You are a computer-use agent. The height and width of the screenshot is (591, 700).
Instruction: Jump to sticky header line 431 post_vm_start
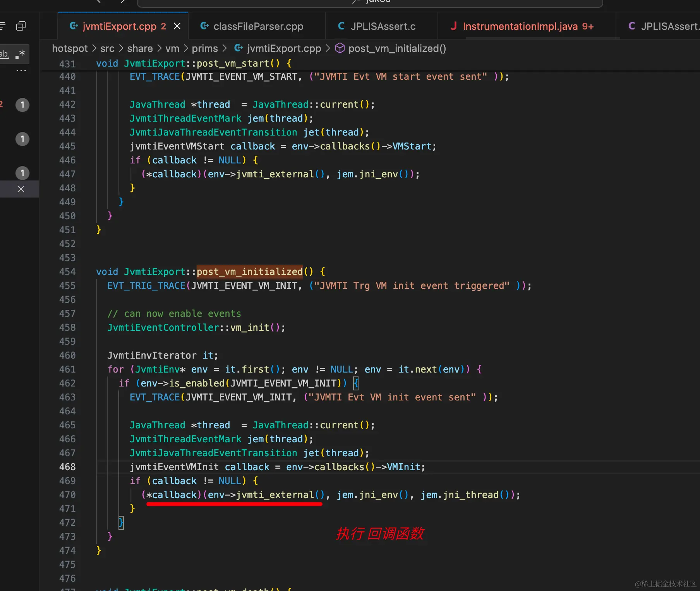194,64
